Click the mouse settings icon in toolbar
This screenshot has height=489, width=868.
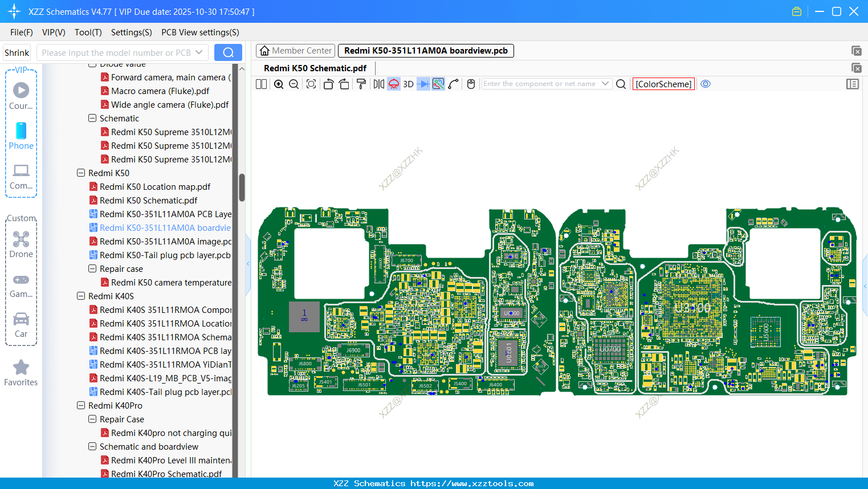pos(471,84)
